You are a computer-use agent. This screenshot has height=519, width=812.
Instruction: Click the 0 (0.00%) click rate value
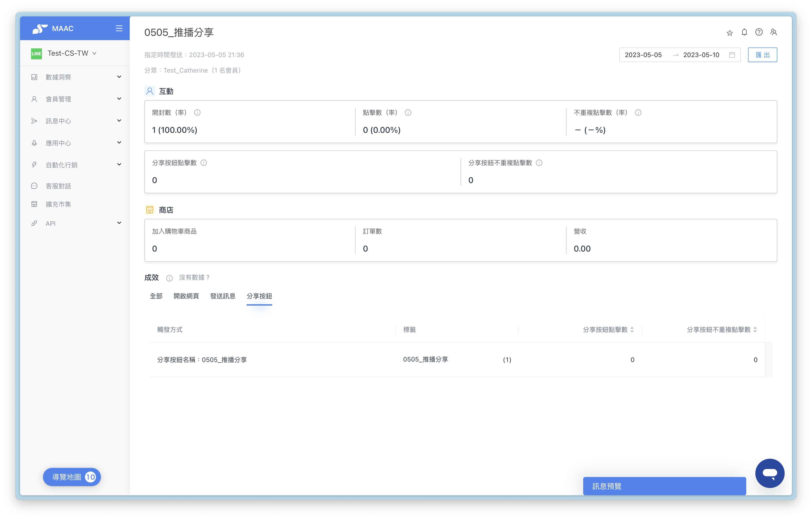382,130
